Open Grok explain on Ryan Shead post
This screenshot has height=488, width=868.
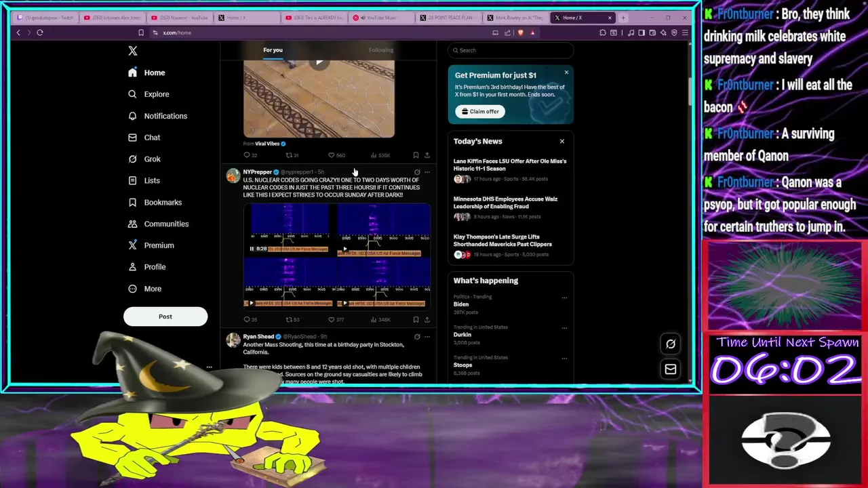pyautogui.click(x=417, y=336)
